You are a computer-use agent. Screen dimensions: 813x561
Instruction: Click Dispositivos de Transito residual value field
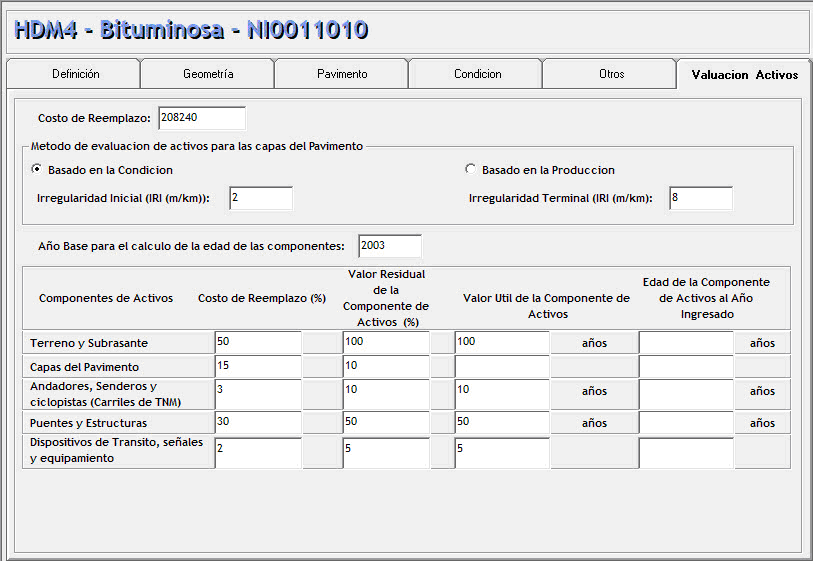pyautogui.click(x=385, y=452)
